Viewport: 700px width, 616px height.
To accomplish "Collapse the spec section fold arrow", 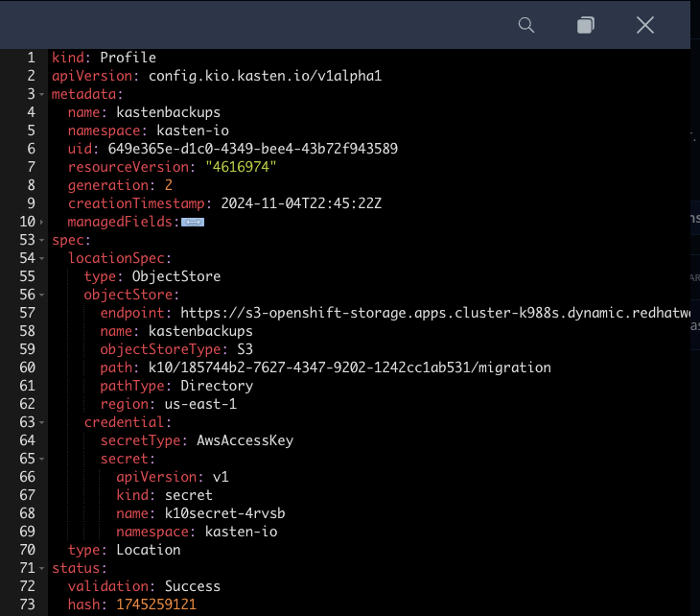I will 41,240.
